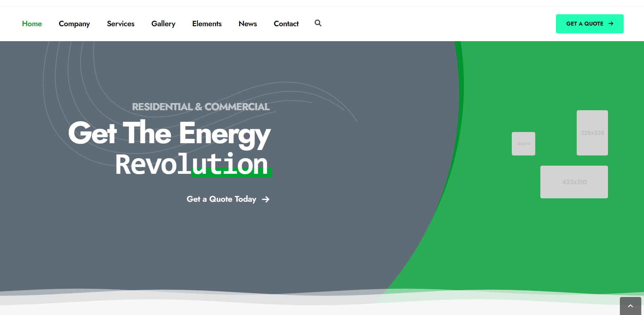644x315 pixels.
Task: Follow the Get a Quote Today link
Action: [x=221, y=199]
